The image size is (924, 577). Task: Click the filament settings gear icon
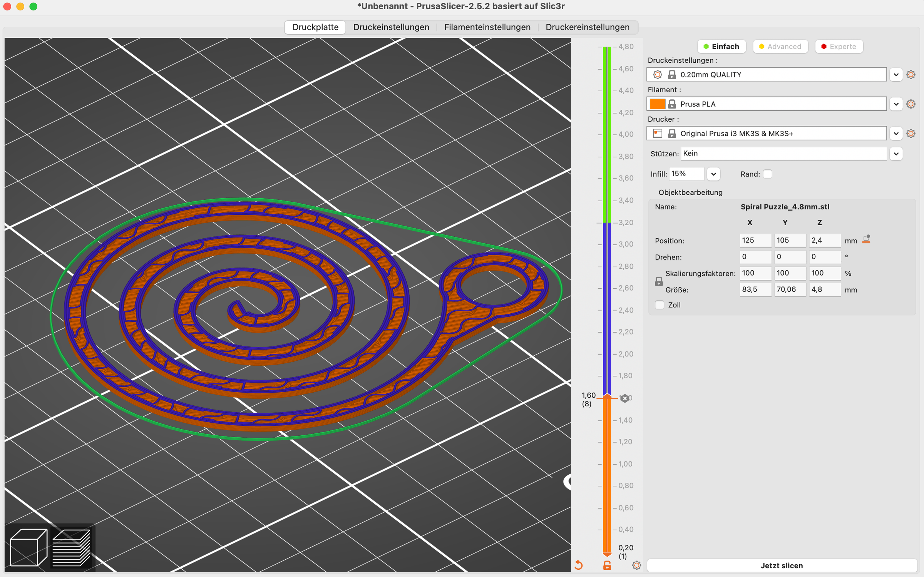point(911,104)
